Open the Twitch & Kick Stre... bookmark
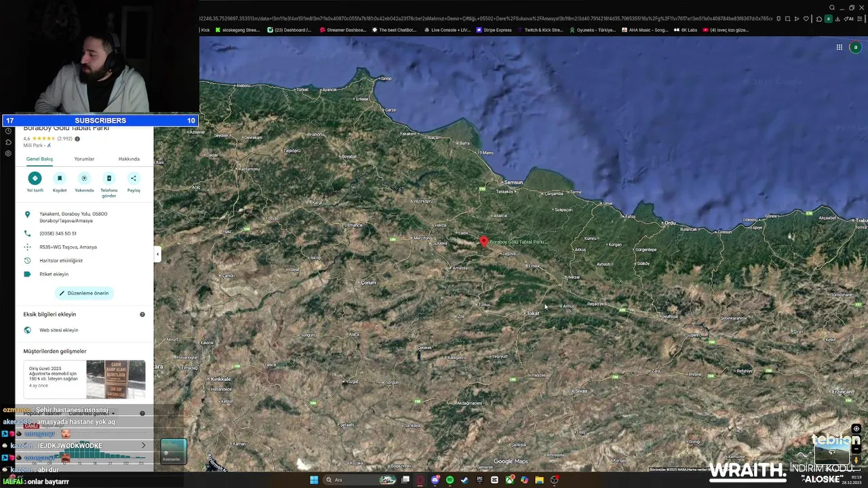Screen dimensions: 868x488 click(540, 30)
